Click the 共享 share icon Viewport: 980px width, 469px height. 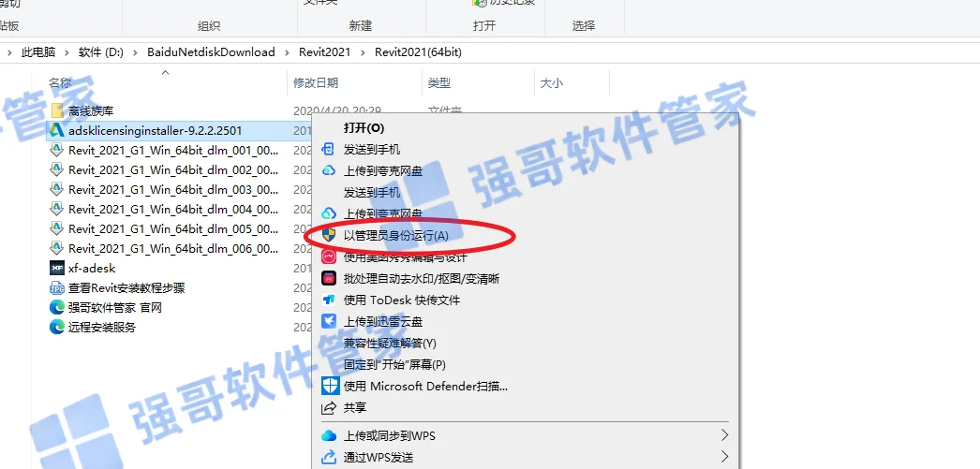[x=329, y=408]
